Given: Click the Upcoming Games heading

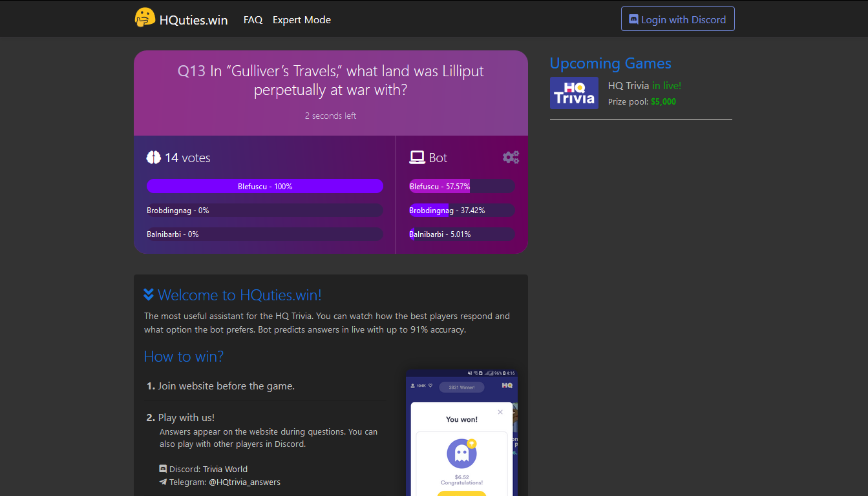Looking at the screenshot, I should tap(611, 63).
